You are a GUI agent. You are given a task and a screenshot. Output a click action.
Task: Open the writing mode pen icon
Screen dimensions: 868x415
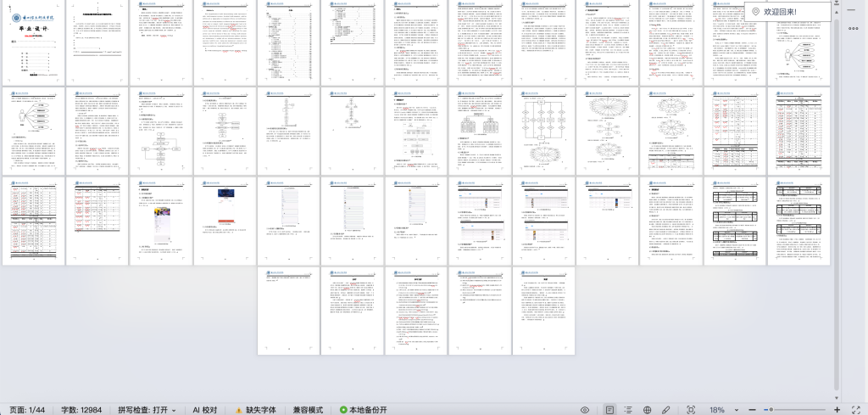coord(666,410)
